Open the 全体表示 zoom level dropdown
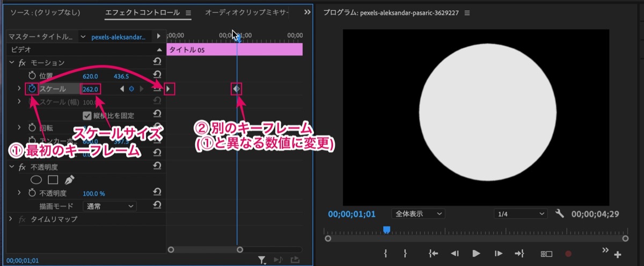Screen dimensions: 644x266 [418, 214]
